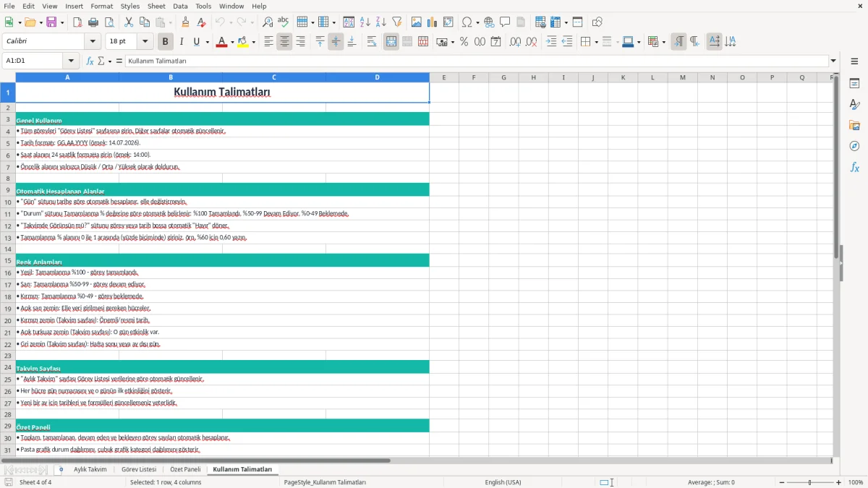
Task: Open sidebar Navigator compass icon
Action: point(854,147)
